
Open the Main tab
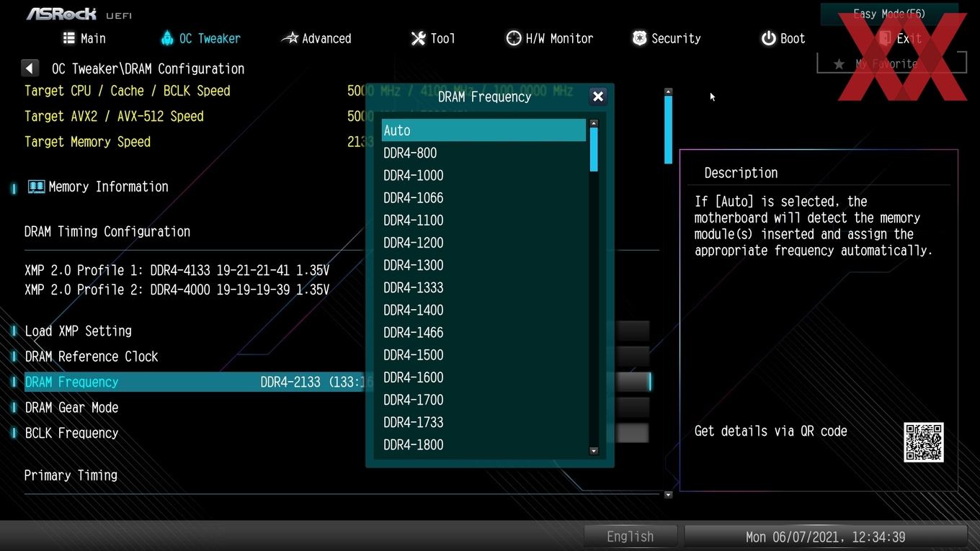84,38
